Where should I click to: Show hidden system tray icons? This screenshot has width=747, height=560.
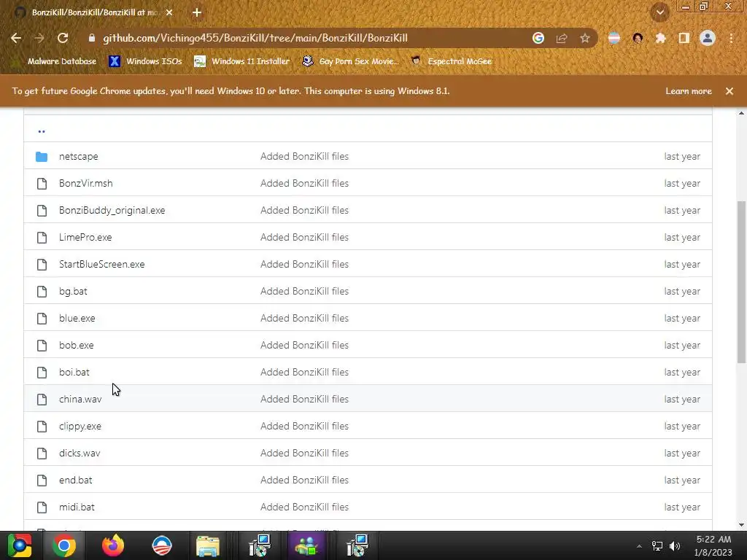[639, 546]
